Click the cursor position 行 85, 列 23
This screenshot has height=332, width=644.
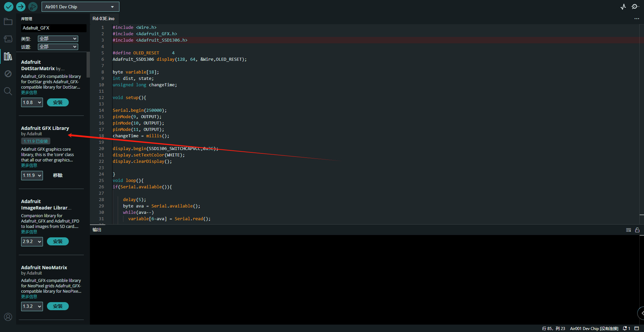click(x=553, y=329)
